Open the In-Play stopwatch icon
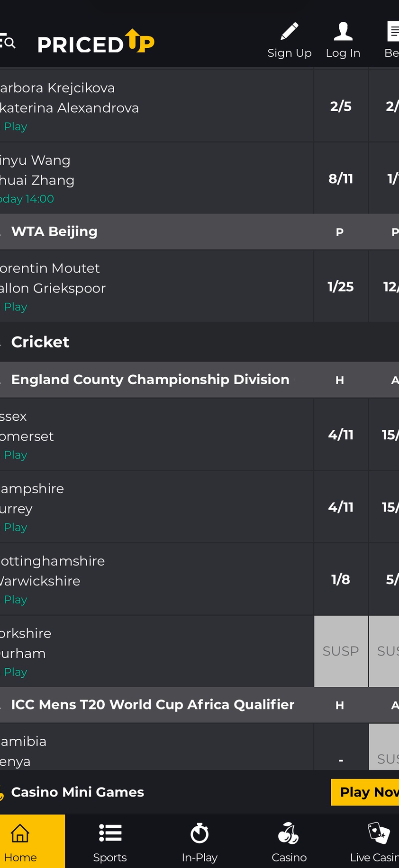 (x=199, y=833)
